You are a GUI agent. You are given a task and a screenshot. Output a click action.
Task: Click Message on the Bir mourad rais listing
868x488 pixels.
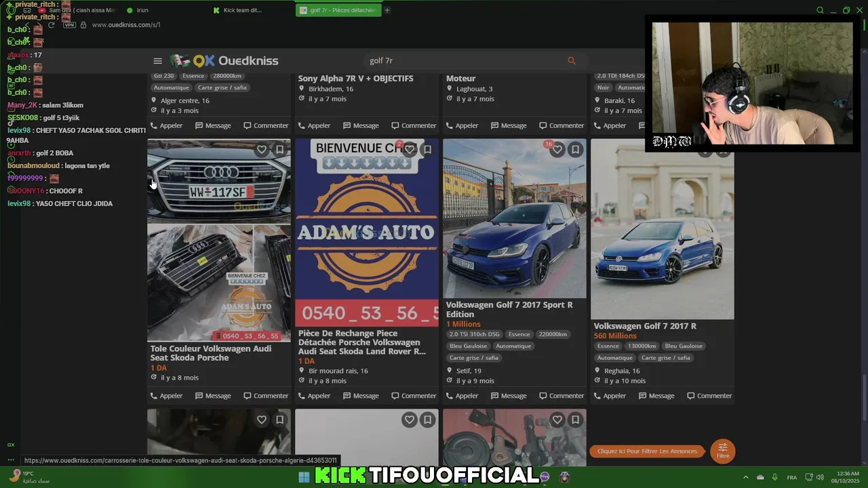coord(361,396)
